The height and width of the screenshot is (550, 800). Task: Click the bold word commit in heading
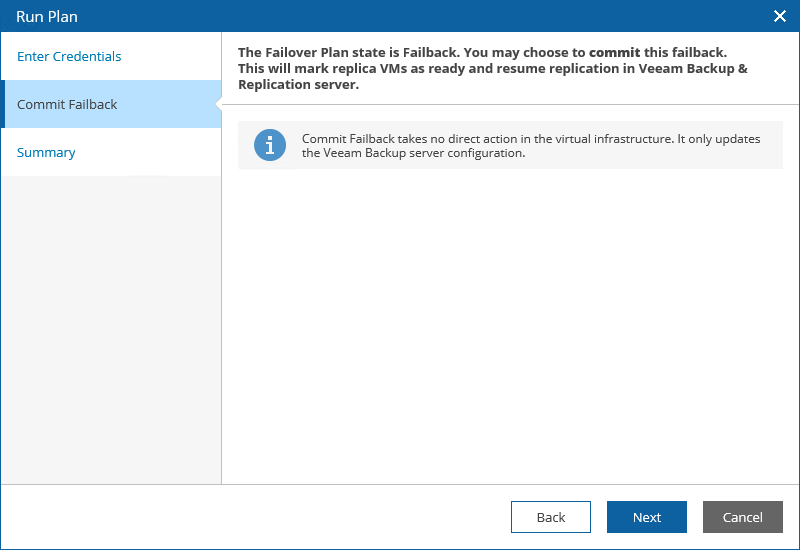pyautogui.click(x=614, y=52)
